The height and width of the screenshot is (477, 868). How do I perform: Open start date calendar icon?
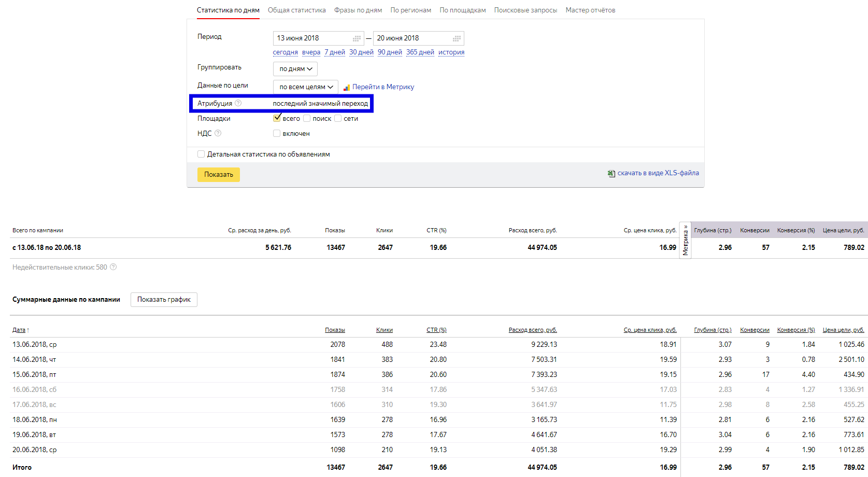[357, 38]
